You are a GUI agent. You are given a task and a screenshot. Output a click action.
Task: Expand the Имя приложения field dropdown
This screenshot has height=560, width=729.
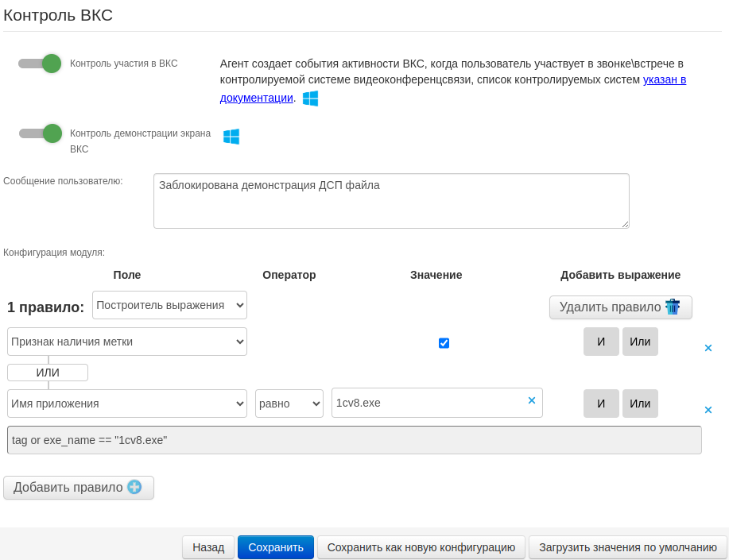[x=127, y=404]
